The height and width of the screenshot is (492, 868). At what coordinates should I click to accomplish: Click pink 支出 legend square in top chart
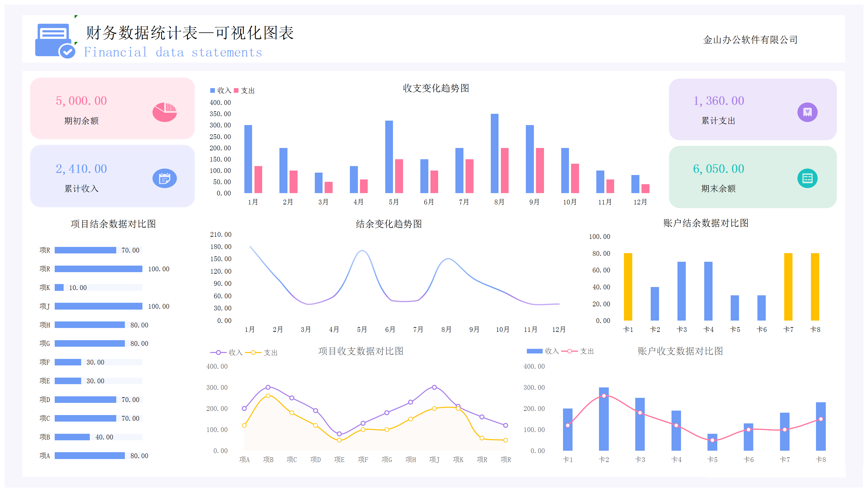pyautogui.click(x=236, y=91)
